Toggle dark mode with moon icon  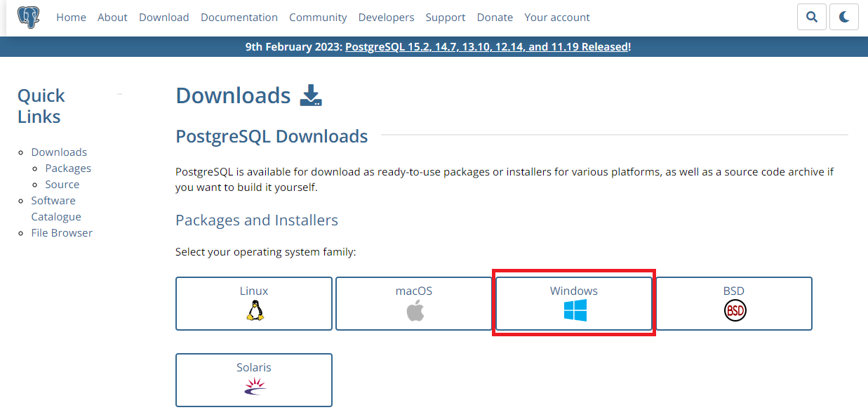(x=844, y=17)
